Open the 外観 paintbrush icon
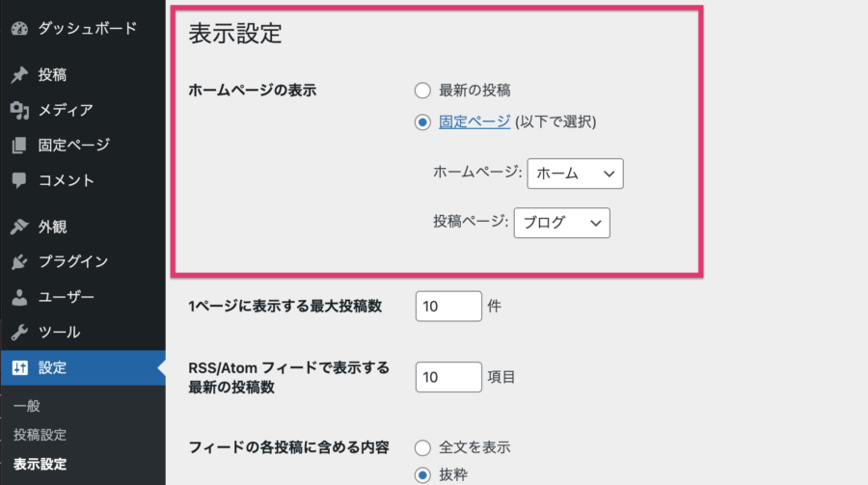This screenshot has height=485, width=868. tap(19, 228)
